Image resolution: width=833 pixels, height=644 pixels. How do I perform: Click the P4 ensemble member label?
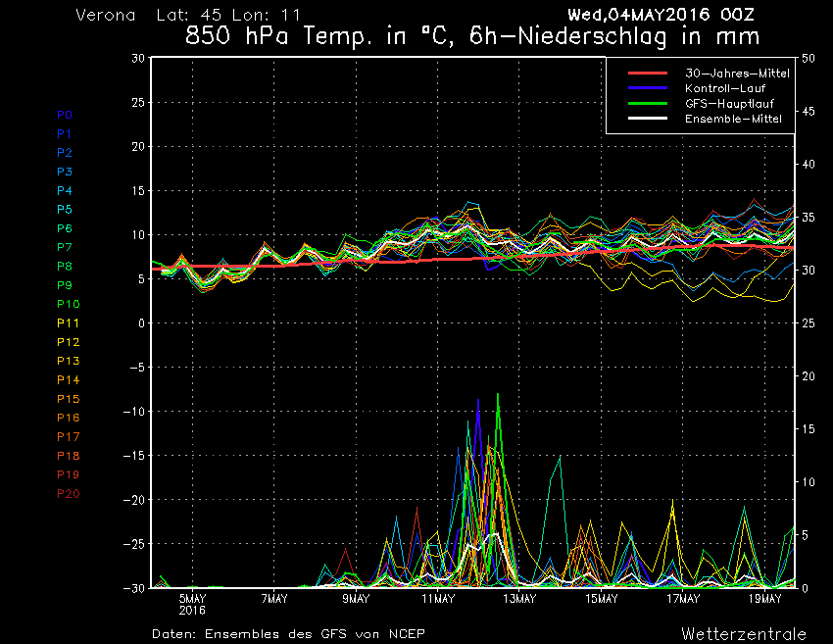(x=65, y=190)
